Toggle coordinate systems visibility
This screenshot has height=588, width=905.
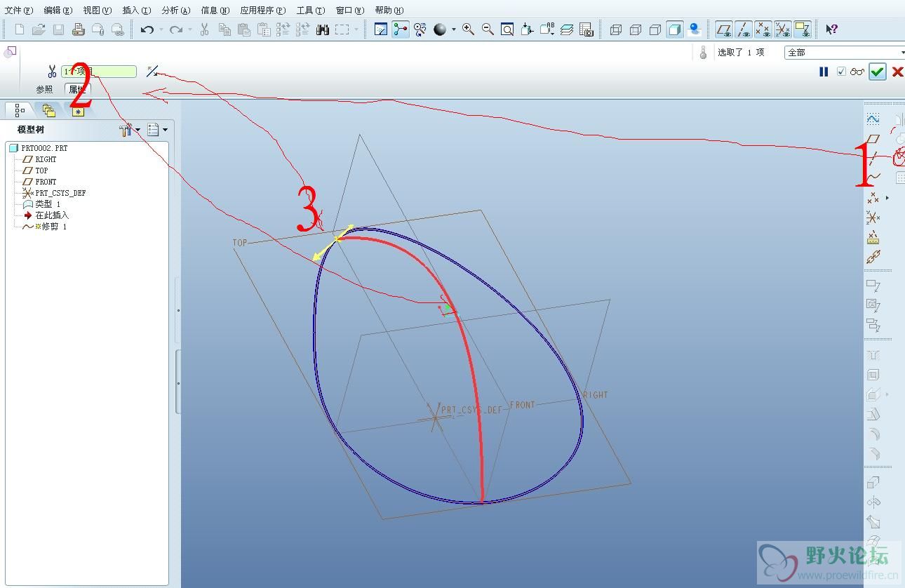click(783, 29)
